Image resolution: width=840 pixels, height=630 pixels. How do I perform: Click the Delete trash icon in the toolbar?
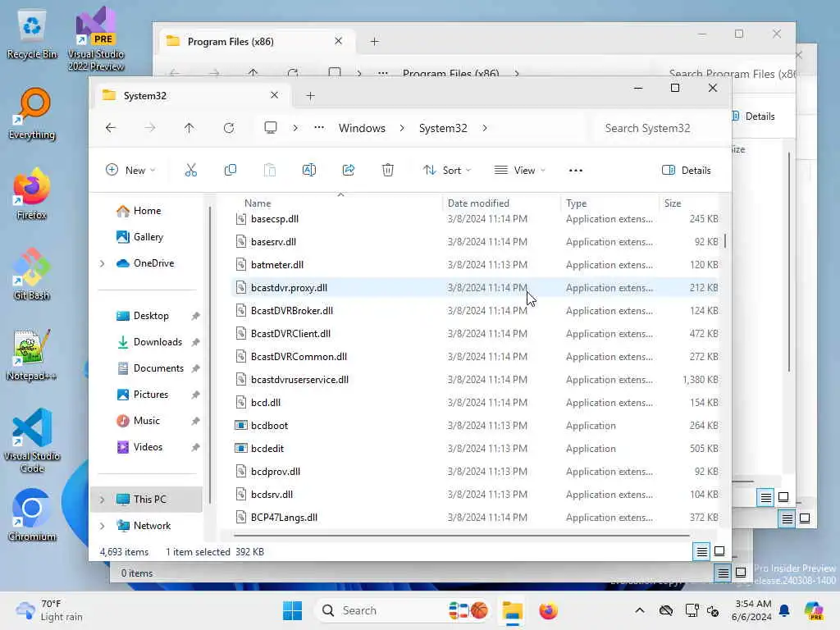[388, 171]
